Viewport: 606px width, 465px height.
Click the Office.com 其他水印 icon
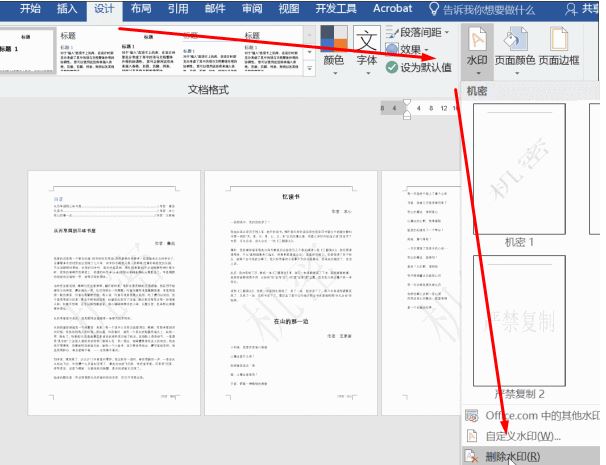coord(473,415)
